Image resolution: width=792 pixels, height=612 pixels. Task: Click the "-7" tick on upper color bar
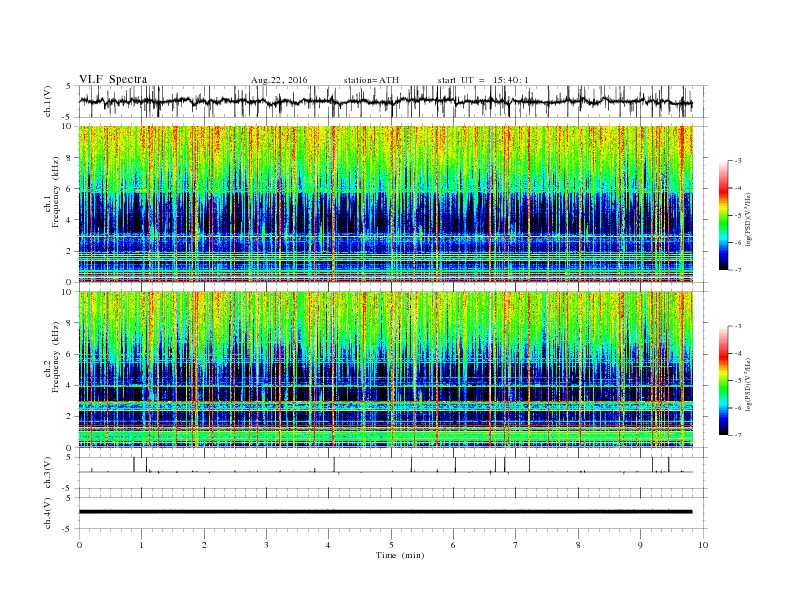(737, 270)
